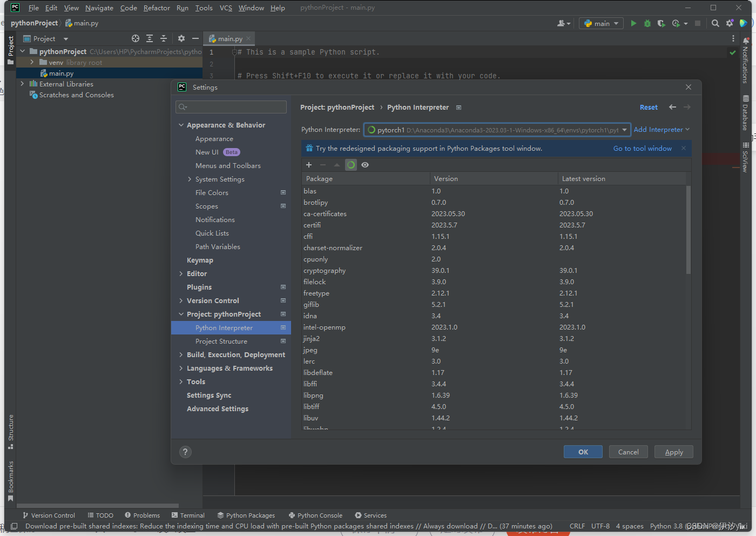Click Go to tool window link

pyautogui.click(x=642, y=149)
